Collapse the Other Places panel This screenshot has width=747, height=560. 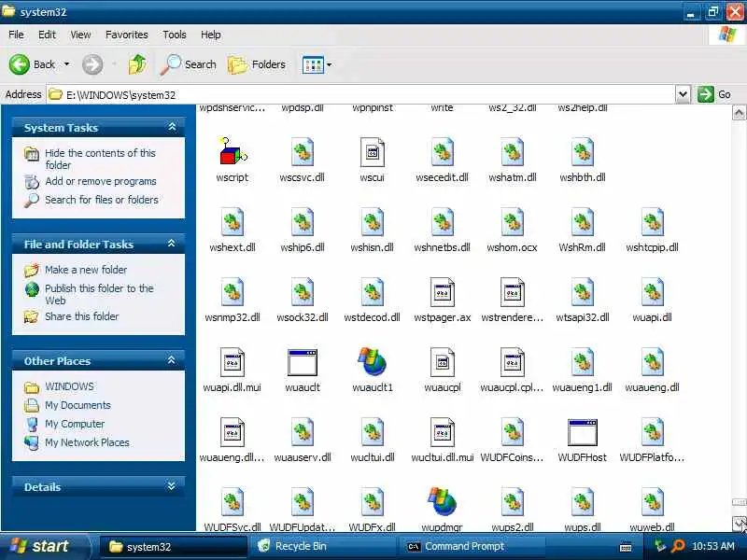(x=172, y=360)
